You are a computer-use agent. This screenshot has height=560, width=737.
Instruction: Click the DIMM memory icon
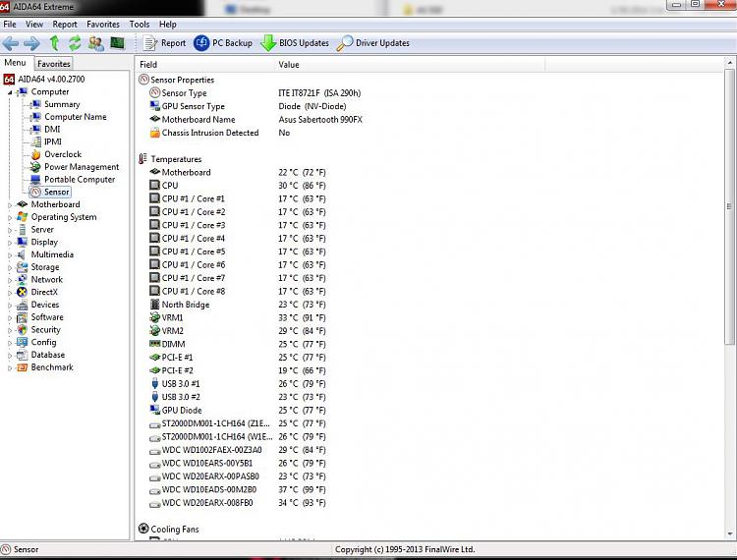coord(154,344)
